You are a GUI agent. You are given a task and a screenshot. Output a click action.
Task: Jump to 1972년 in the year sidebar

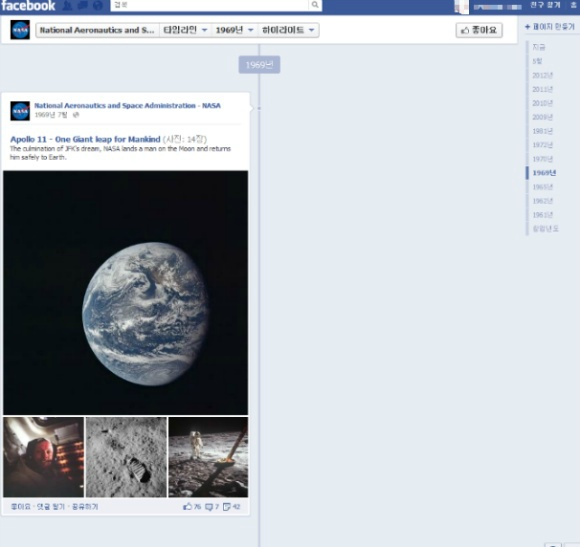(542, 145)
